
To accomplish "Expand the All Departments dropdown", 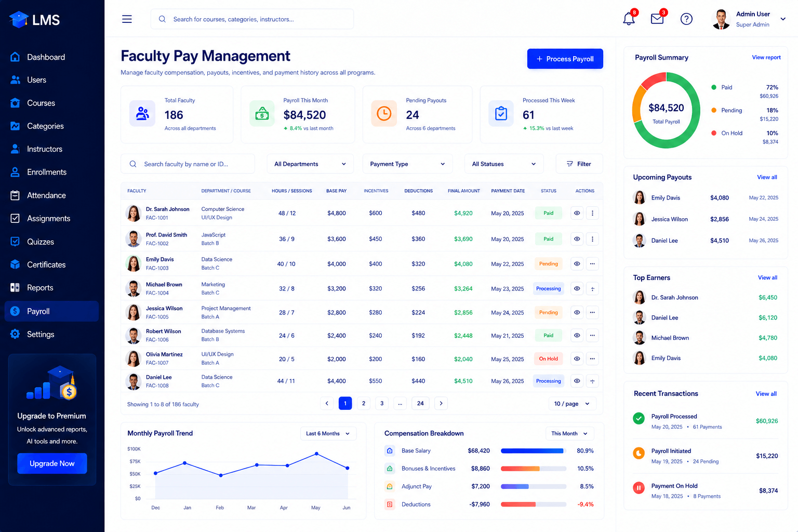I will tap(310, 164).
